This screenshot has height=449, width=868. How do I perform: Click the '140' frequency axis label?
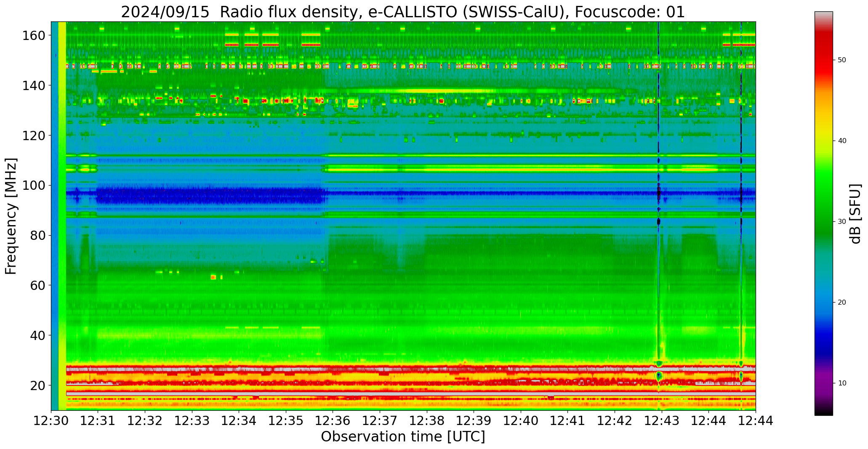[x=34, y=85]
